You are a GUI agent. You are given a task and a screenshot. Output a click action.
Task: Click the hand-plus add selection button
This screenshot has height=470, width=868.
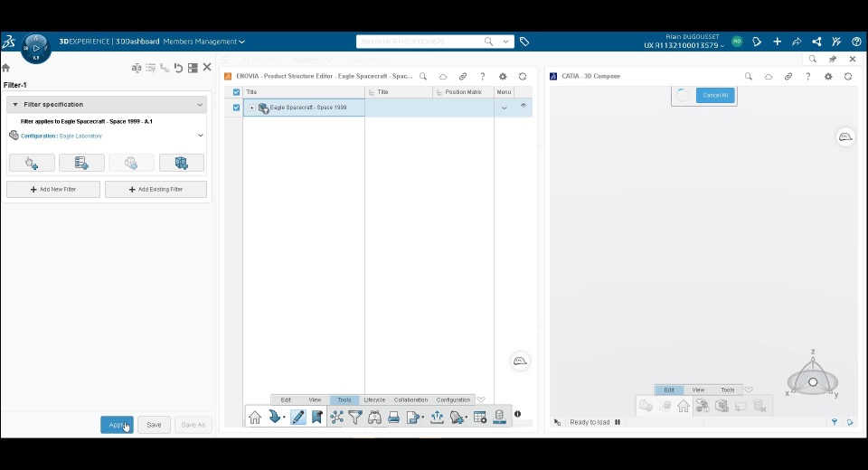pos(33,163)
